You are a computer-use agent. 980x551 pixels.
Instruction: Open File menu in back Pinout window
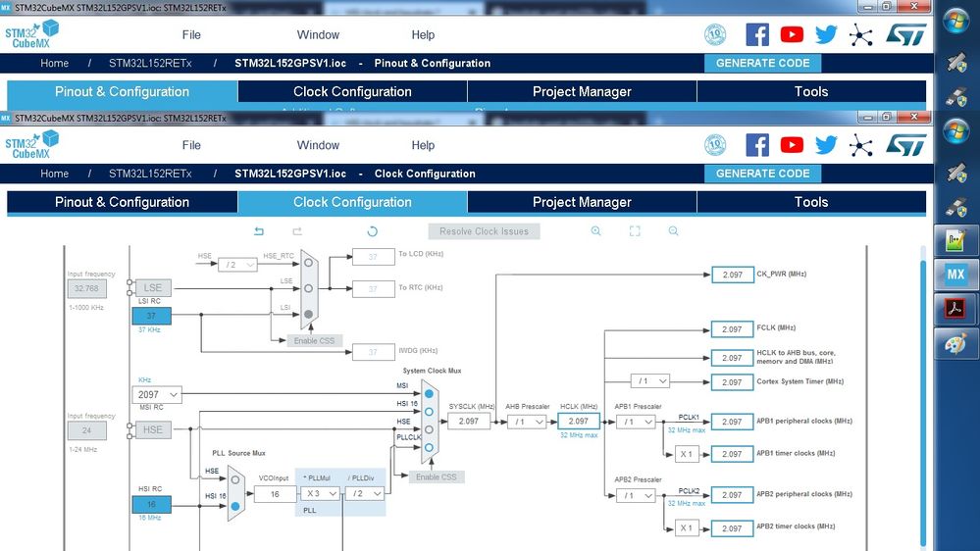(x=191, y=34)
